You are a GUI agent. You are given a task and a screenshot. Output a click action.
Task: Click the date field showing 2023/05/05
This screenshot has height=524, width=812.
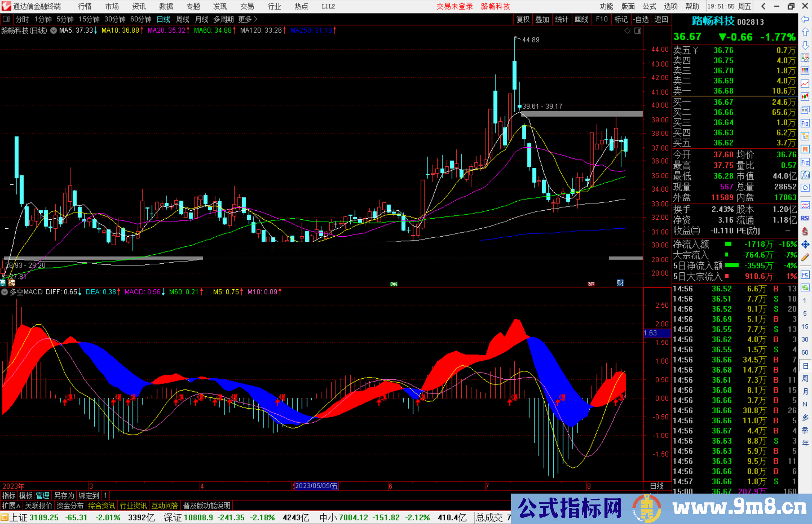click(x=317, y=486)
